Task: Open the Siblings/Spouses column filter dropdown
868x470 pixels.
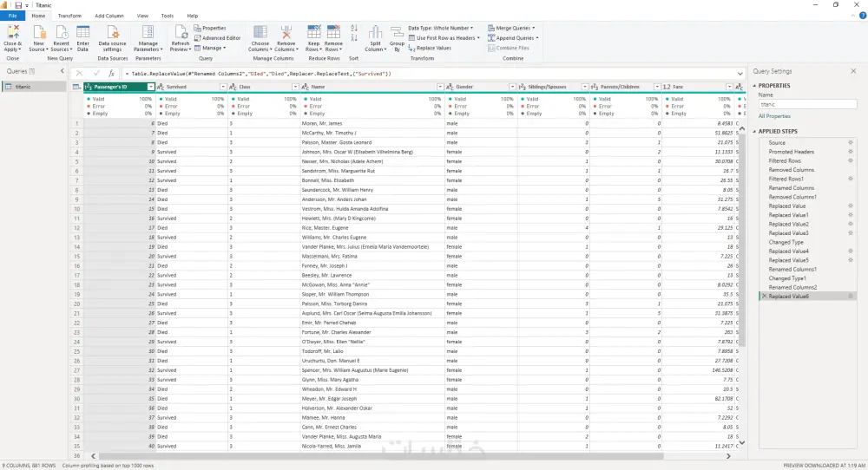Action: point(584,87)
